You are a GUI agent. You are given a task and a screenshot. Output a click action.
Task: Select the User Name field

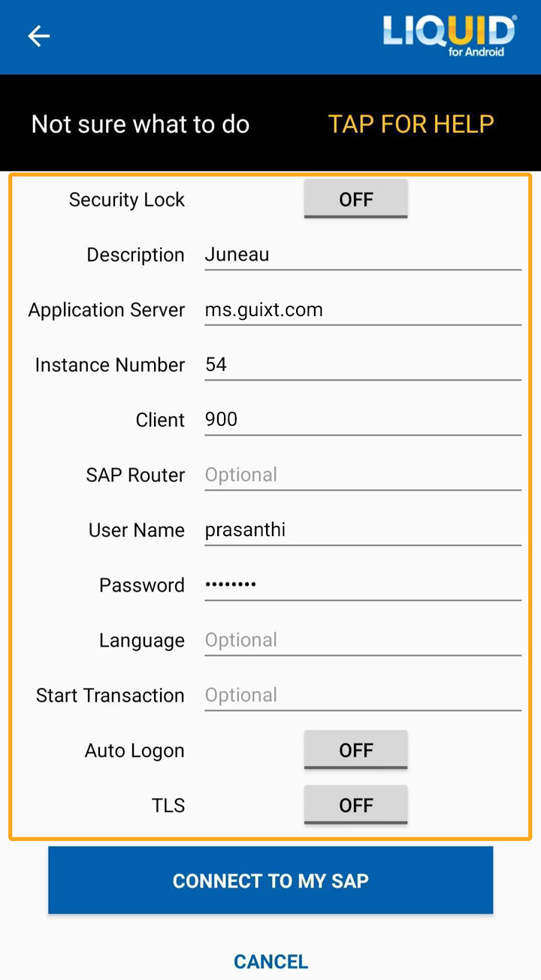362,530
